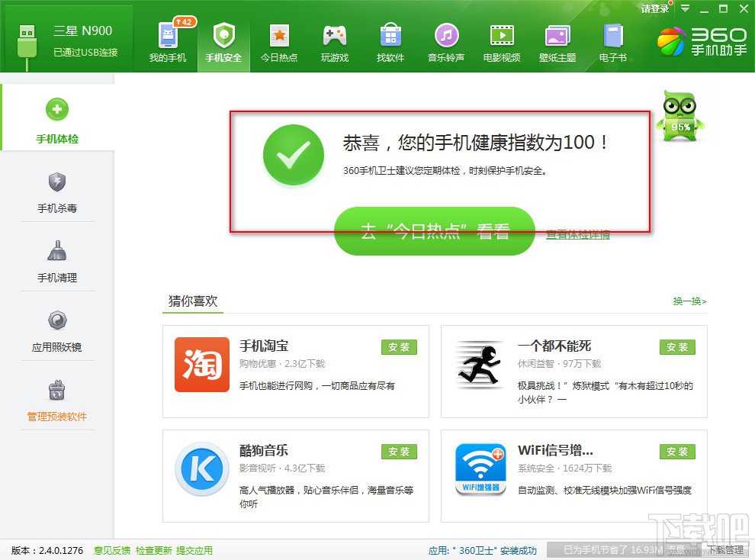Install 手机淘宝
The width and height of the screenshot is (755, 560).
coord(399,347)
